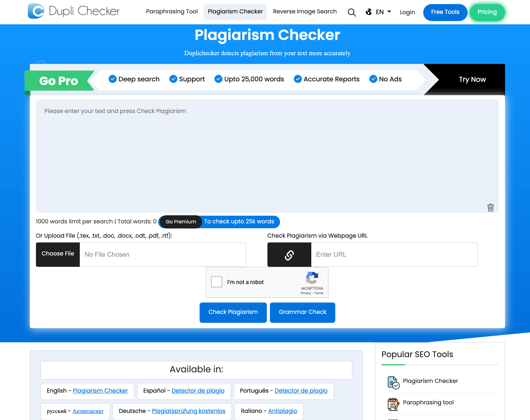Viewport: 530px width, 420px height.
Task: Click the globe language icon
Action: pos(369,12)
